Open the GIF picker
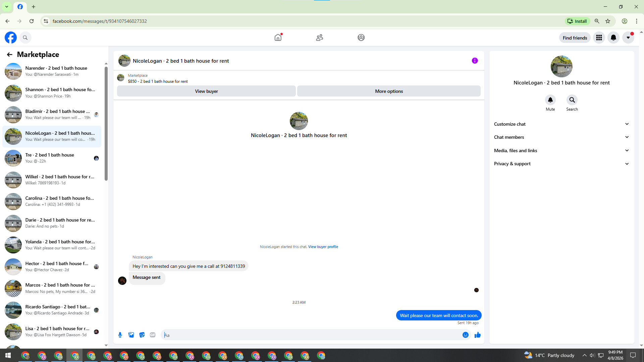The height and width of the screenshot is (362, 644). [153, 335]
